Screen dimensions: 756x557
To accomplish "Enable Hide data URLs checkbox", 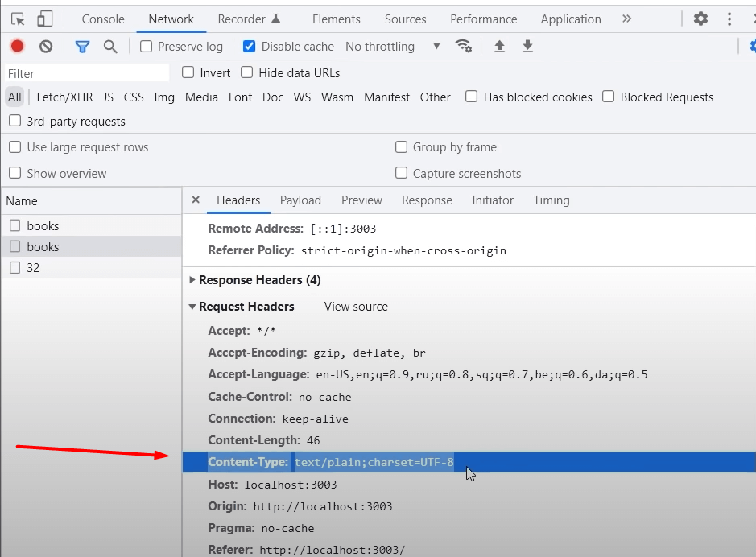I will coord(247,72).
